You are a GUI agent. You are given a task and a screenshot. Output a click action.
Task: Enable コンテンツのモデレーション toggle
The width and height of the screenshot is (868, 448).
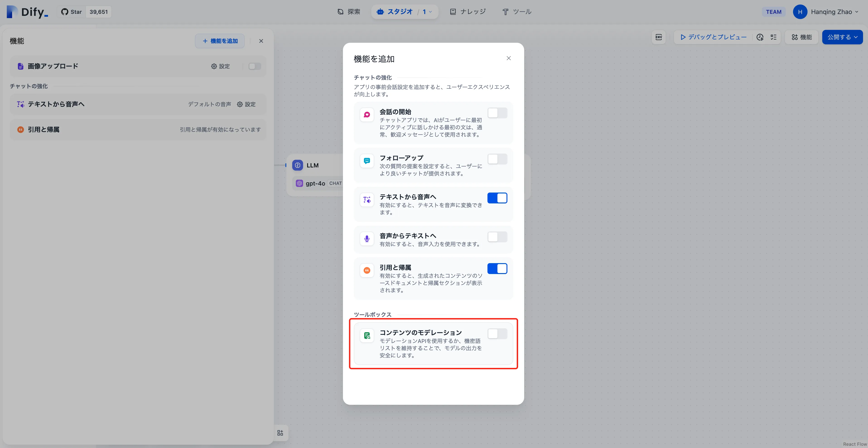(x=497, y=334)
